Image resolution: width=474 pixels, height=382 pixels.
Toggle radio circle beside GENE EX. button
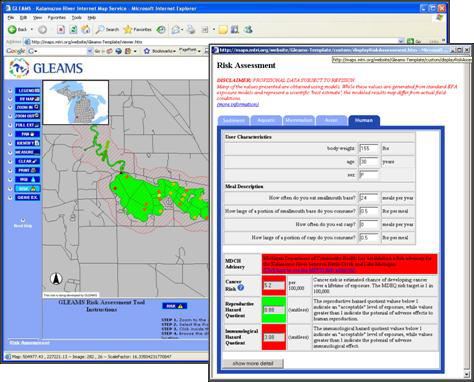point(10,198)
